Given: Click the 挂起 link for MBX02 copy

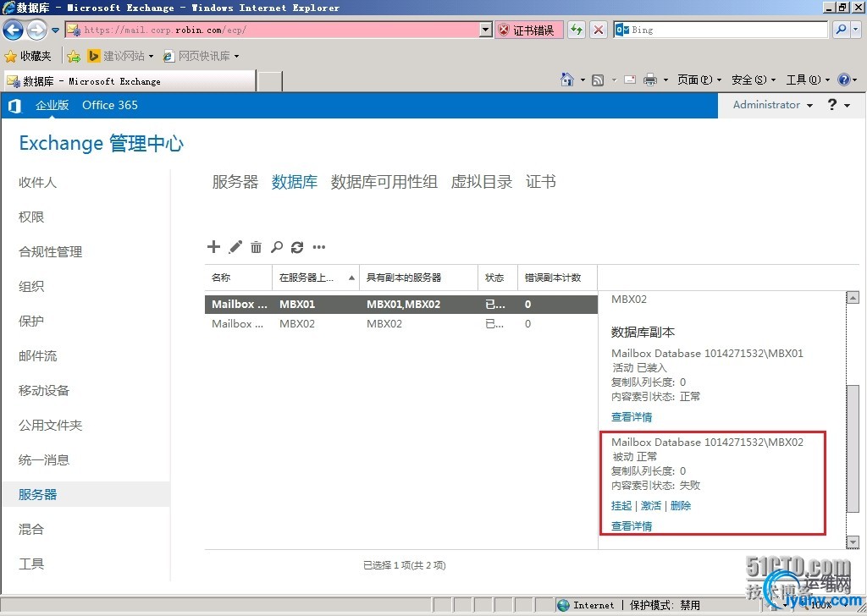Looking at the screenshot, I should pyautogui.click(x=621, y=506).
